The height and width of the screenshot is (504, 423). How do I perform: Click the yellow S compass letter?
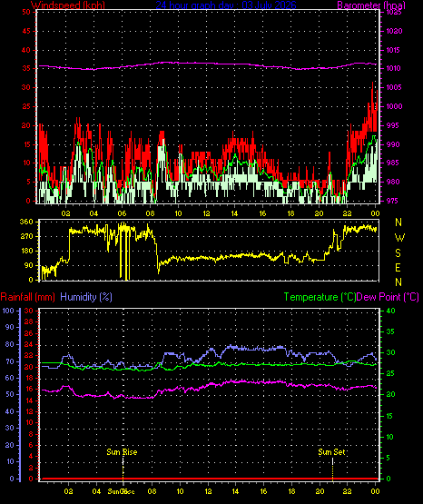(398, 253)
